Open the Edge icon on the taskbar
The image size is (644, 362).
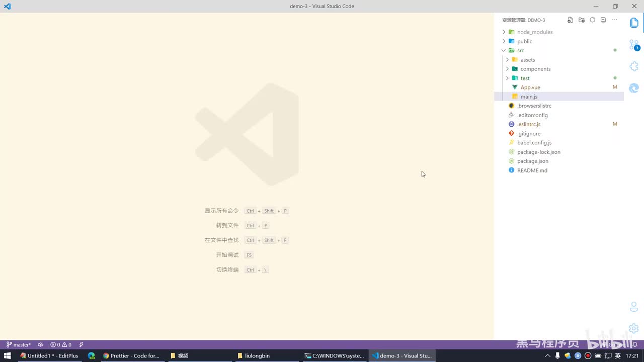[91, 355]
